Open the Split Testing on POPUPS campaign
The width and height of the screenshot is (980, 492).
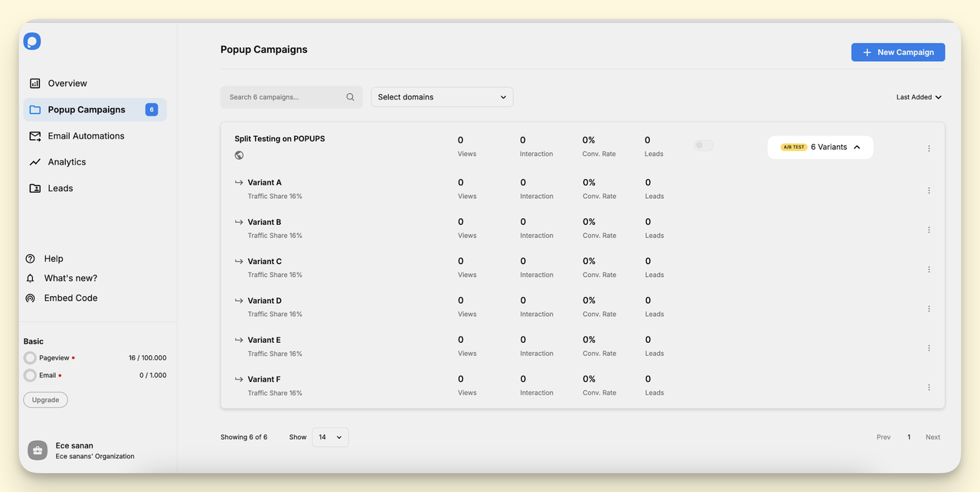pos(279,139)
